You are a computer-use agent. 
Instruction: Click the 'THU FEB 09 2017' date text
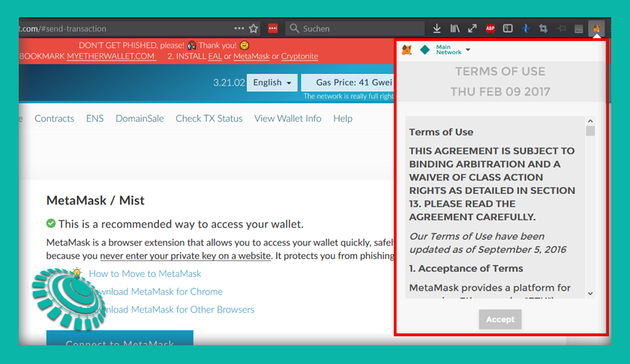[x=500, y=91]
